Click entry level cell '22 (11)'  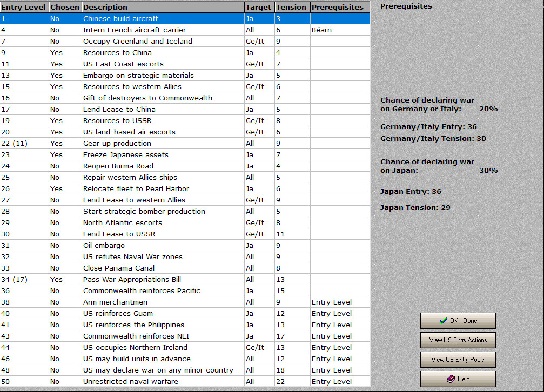24,143
